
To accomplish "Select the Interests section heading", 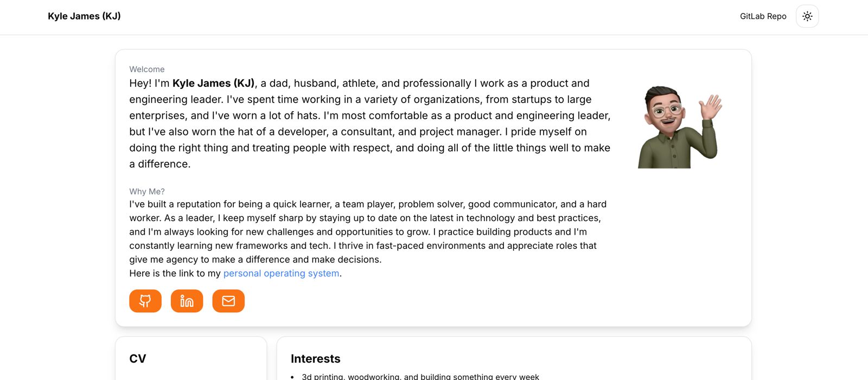I will pyautogui.click(x=315, y=358).
